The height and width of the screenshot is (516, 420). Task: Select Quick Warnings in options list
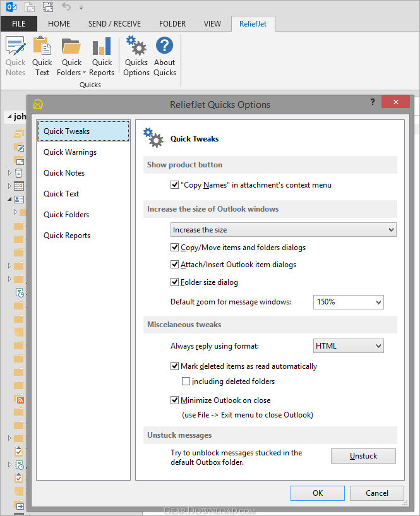pos(83,152)
